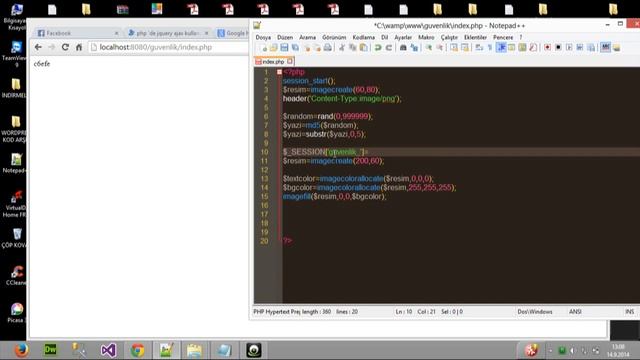Click the Chrome forward arrow button
Viewport: 640px width, 360px height.
pos(51,47)
